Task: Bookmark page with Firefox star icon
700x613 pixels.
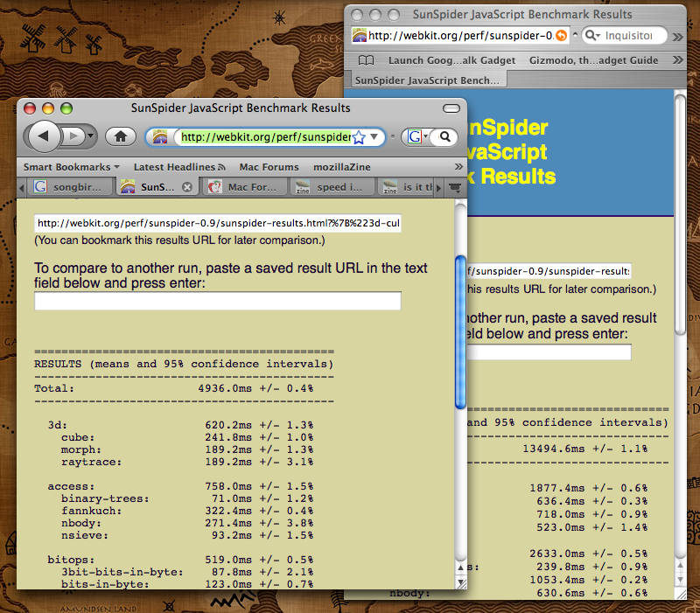Action: [x=359, y=137]
